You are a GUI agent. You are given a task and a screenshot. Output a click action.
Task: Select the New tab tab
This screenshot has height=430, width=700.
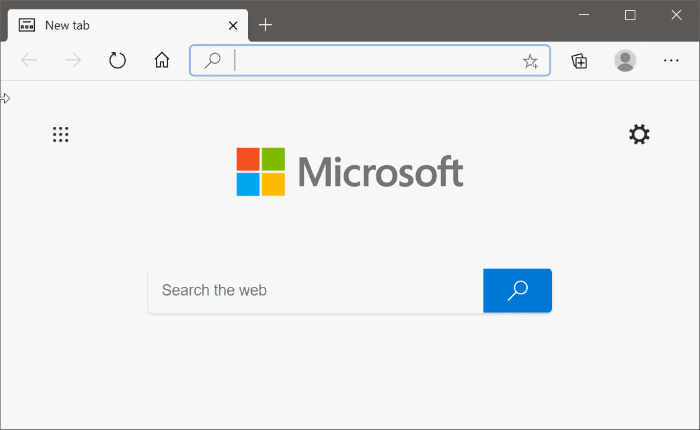click(x=128, y=25)
